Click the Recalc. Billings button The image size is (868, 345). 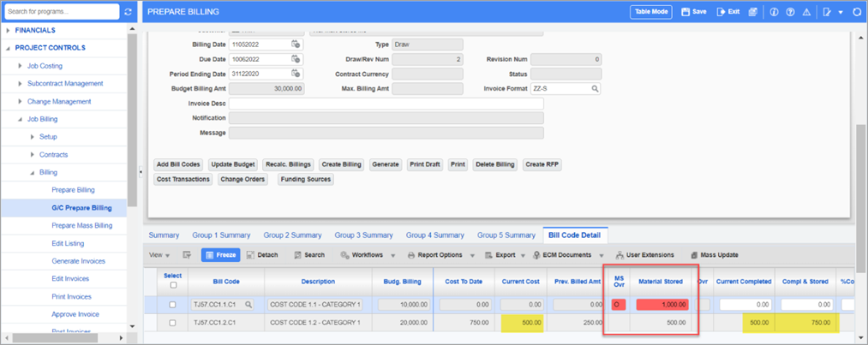(289, 164)
